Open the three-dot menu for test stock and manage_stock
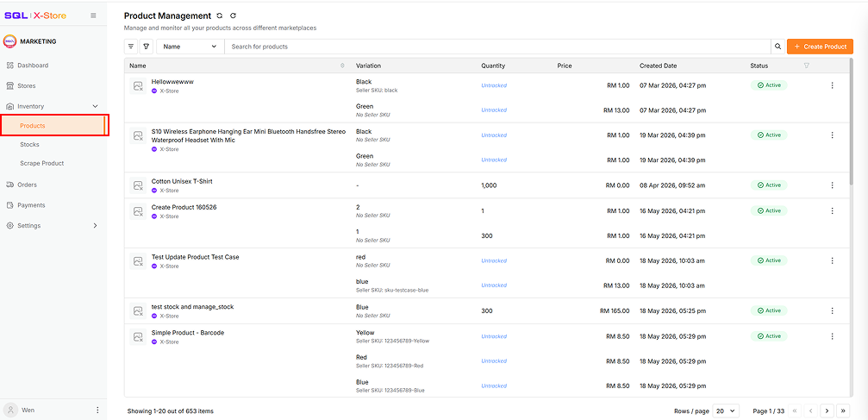 click(x=832, y=310)
